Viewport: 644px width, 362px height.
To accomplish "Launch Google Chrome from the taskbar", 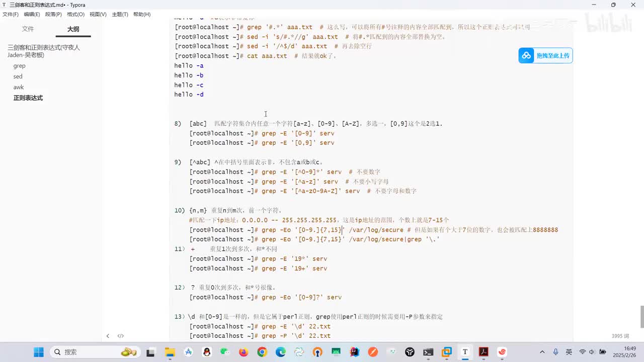I will click(262, 352).
